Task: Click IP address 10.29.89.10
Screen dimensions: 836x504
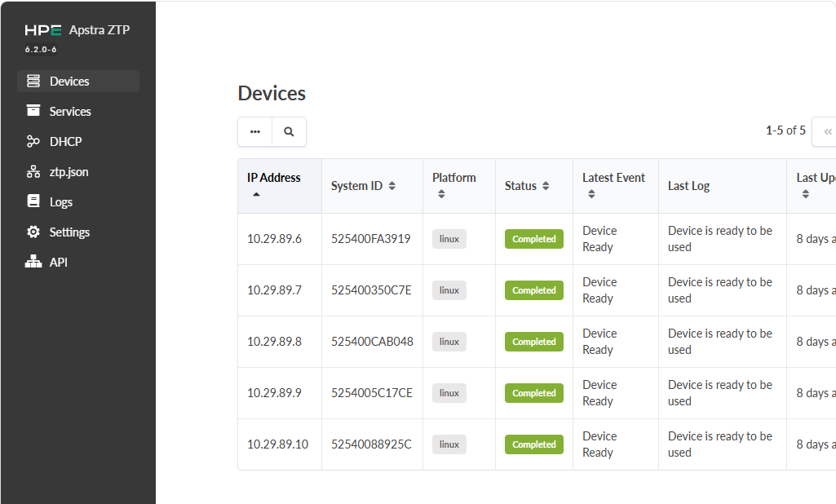Action: click(278, 444)
